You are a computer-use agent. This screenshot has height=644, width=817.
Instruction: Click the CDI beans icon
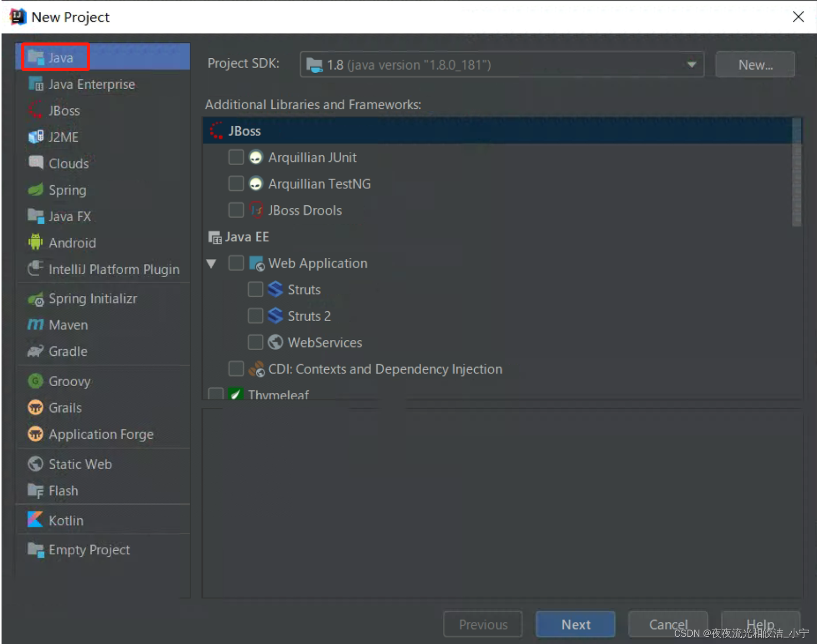coord(256,369)
